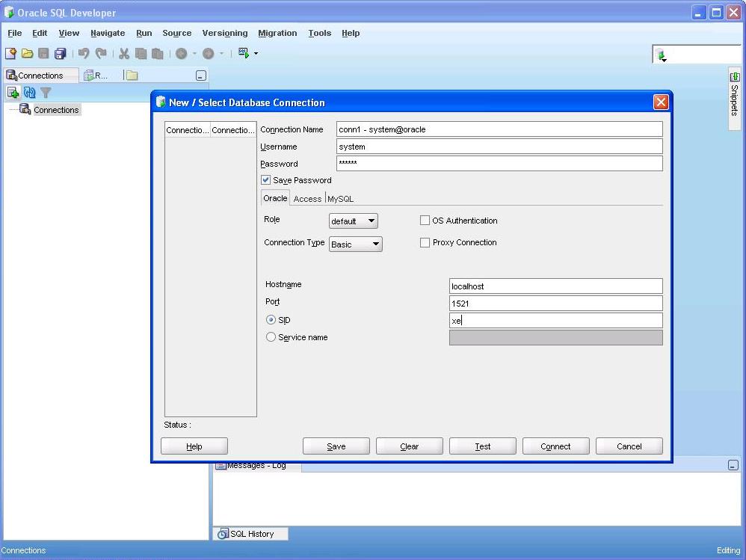The width and height of the screenshot is (746, 560).
Task: Switch to the MySQL tab
Action: [340, 199]
